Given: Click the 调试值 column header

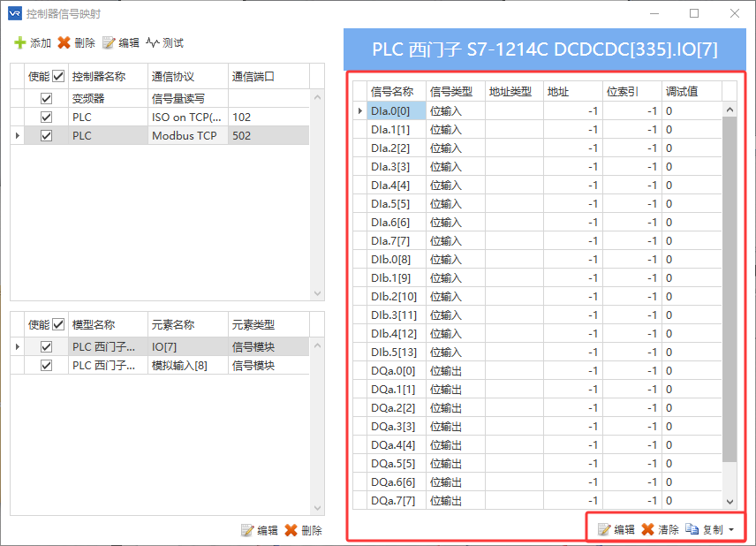Looking at the screenshot, I should [x=692, y=91].
